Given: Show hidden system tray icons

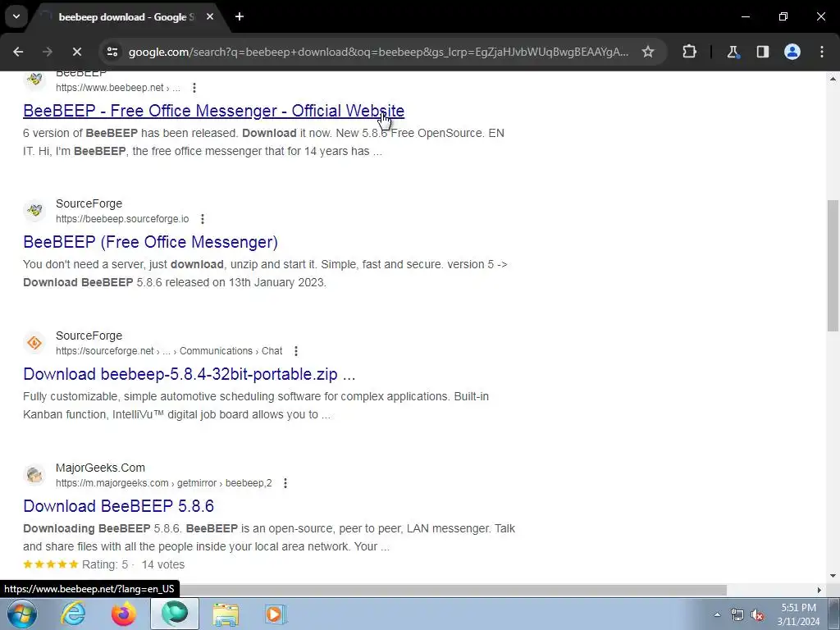Looking at the screenshot, I should pos(717,614).
